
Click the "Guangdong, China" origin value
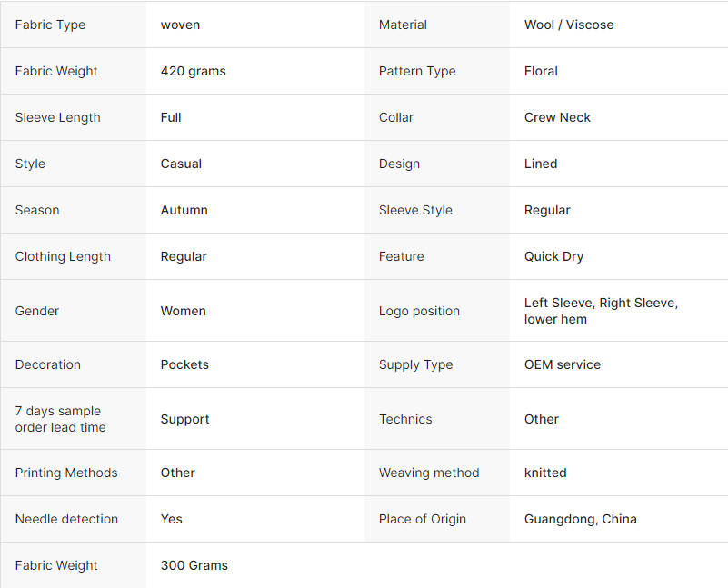tap(580, 519)
